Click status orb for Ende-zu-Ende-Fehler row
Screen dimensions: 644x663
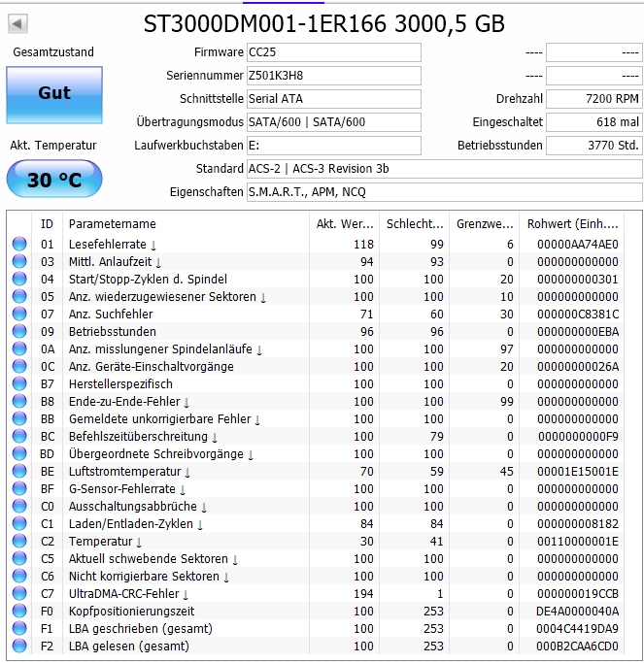point(19,401)
